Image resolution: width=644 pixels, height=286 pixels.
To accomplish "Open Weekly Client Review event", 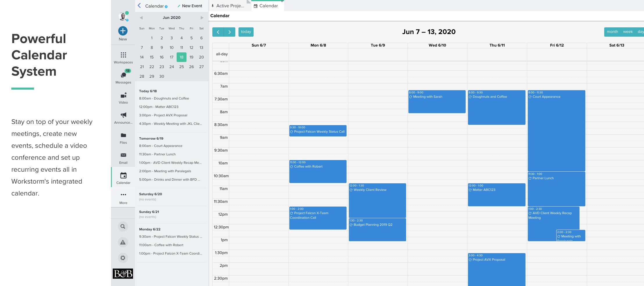I will [x=377, y=200].
